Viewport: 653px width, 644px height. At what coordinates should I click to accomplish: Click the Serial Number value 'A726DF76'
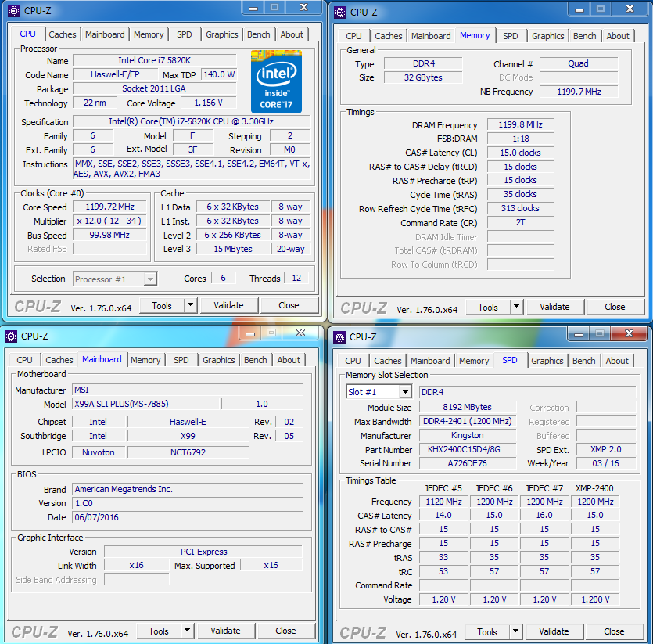[468, 463]
